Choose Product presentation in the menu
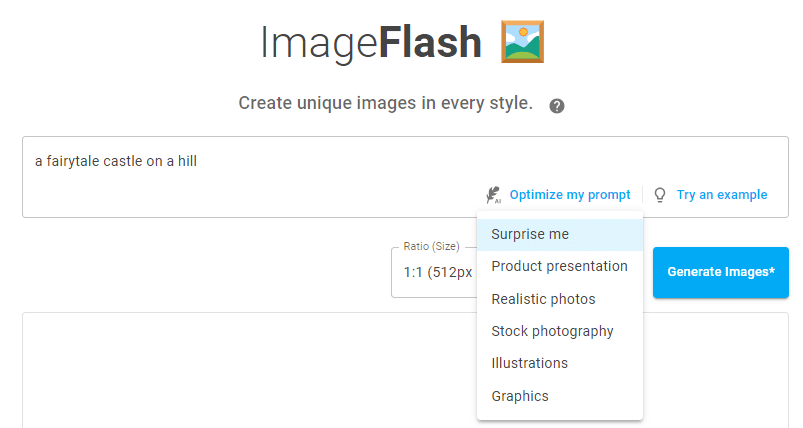This screenshot has height=428, width=803. tap(560, 267)
